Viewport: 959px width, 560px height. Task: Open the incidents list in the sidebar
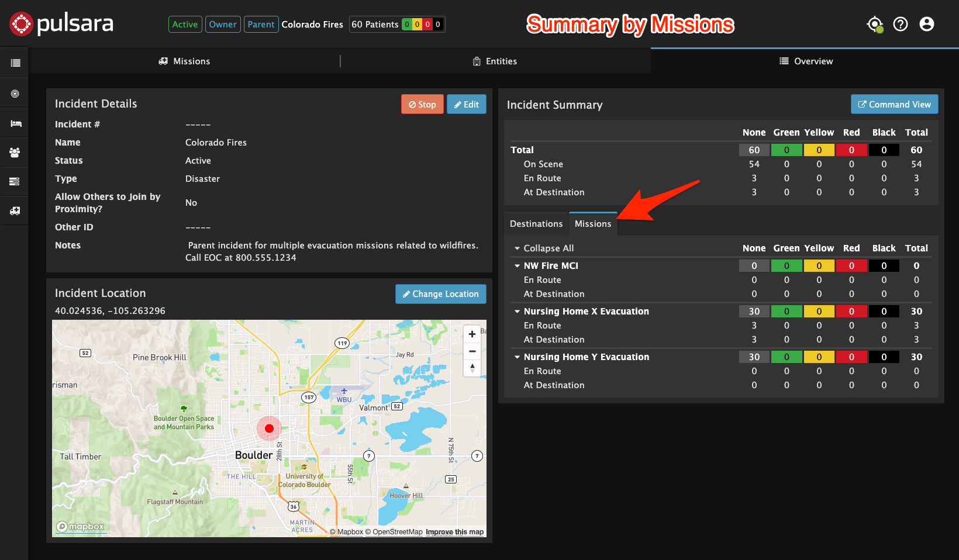(x=14, y=62)
